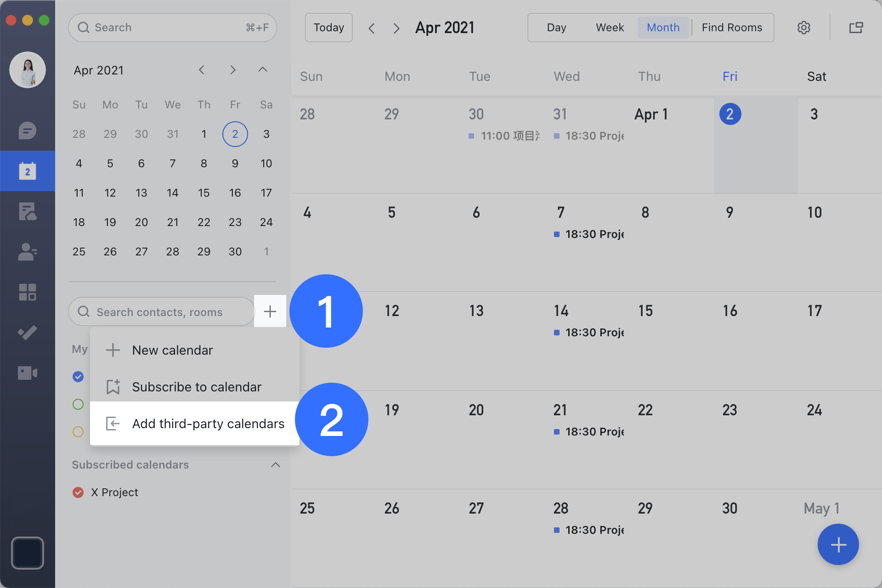Open the Workplace apps grid icon

click(28, 292)
